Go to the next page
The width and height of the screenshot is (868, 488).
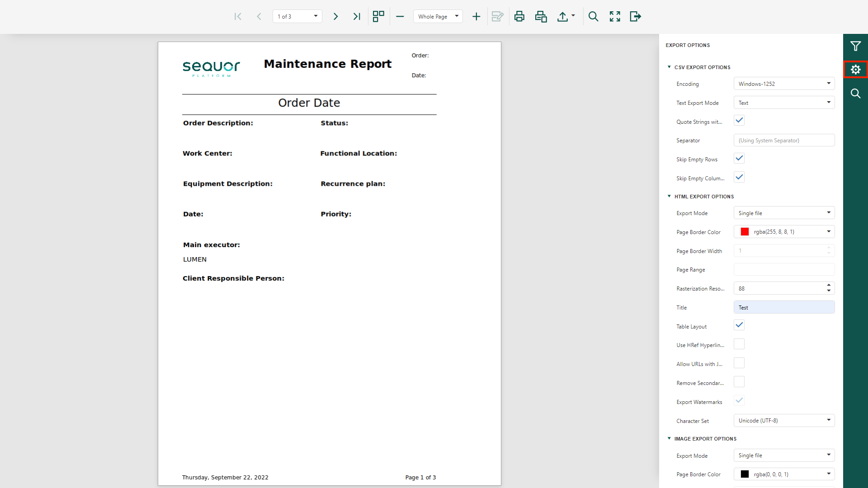(x=335, y=17)
